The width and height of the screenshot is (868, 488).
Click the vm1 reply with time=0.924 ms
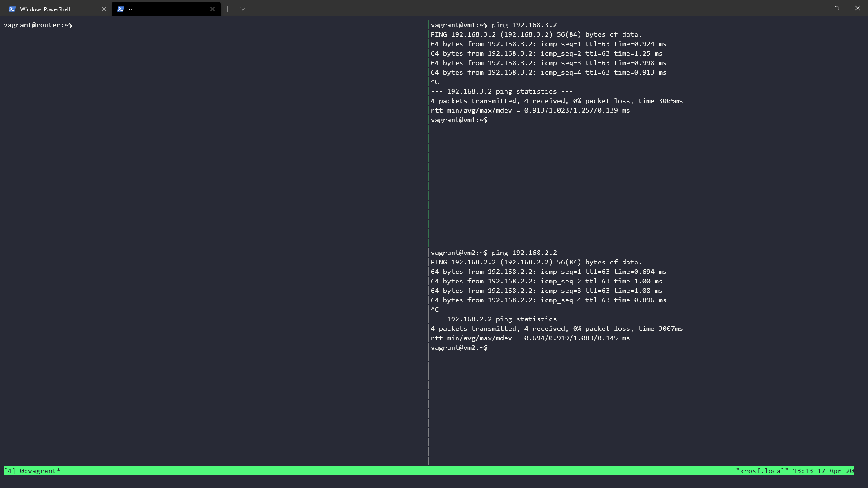pos(548,44)
